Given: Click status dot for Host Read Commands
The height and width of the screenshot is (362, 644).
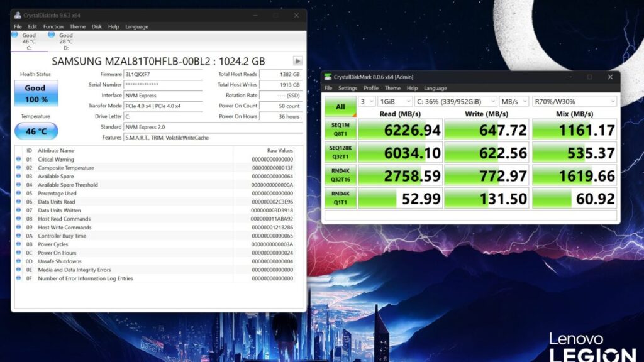Looking at the screenshot, I should coord(18,219).
